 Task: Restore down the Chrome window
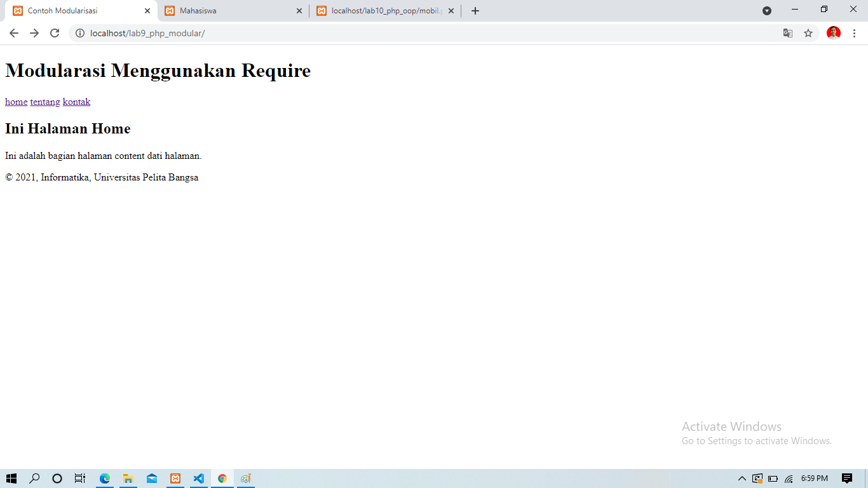tap(824, 9)
